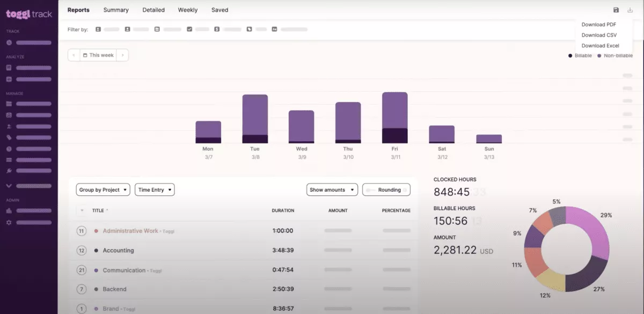Viewport: 644px width, 314px height.
Task: Click the Non-billable legend color dot
Action: point(599,55)
